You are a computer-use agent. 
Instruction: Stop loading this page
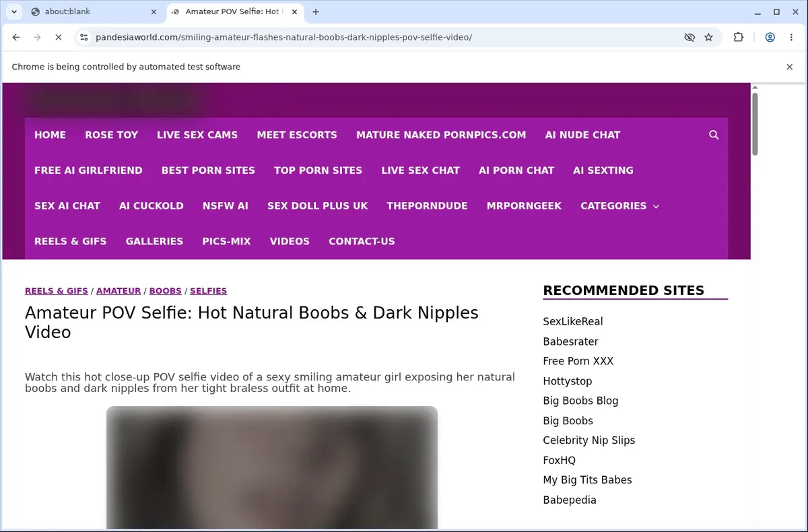[59, 37]
